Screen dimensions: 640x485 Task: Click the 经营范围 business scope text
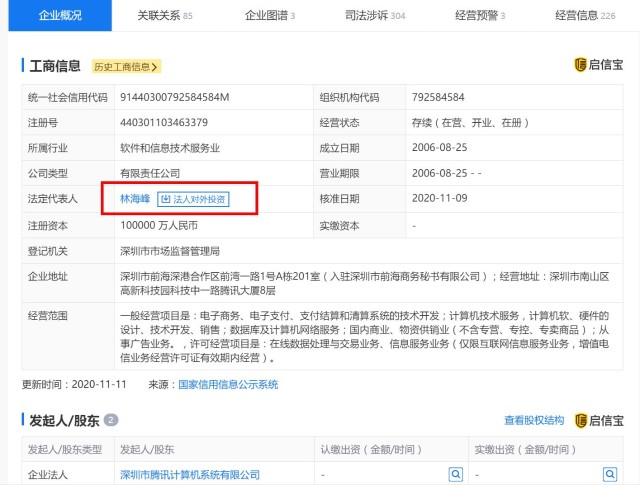364,337
